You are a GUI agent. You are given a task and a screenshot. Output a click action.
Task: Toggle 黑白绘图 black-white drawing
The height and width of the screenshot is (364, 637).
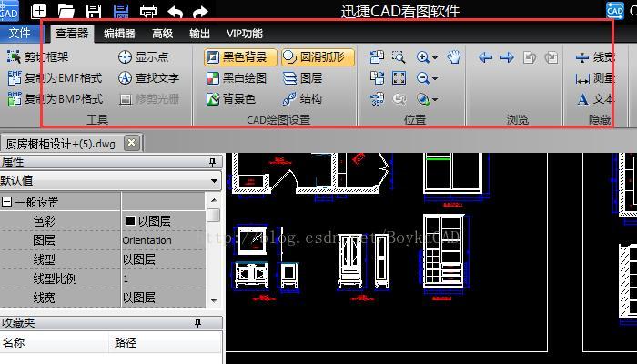(236, 78)
